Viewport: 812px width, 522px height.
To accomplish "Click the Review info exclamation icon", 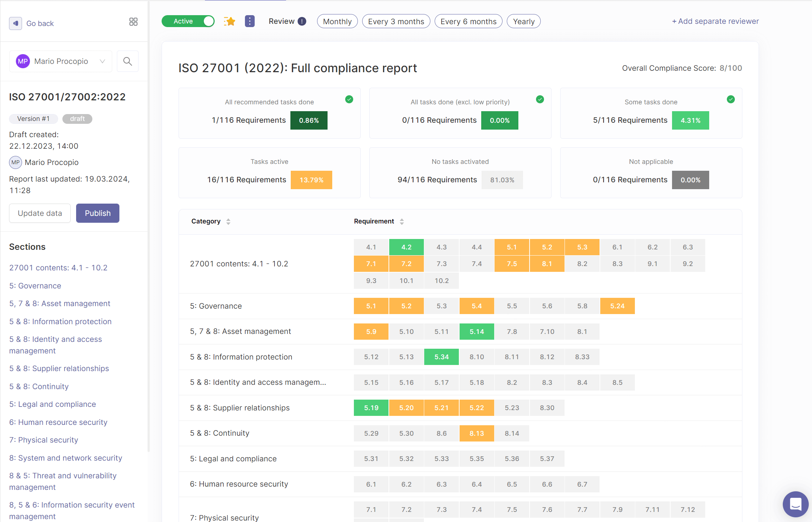I will point(302,21).
